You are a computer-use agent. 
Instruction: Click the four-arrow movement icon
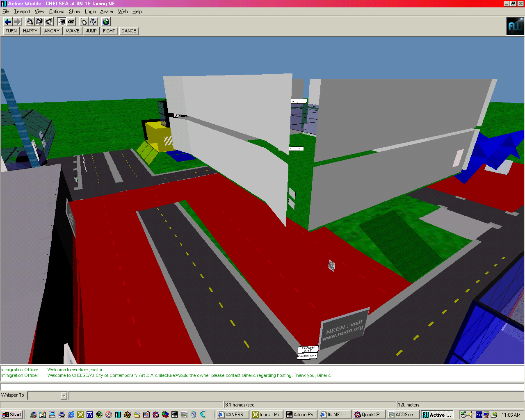(93, 22)
